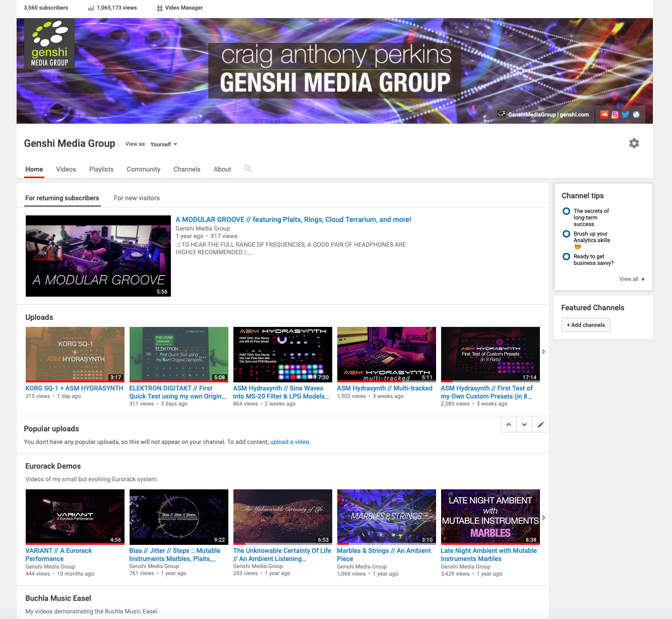This screenshot has width=672, height=619.
Task: Open 'ASM Hydrasynth // First Test' title link
Action: pyautogui.click(x=487, y=392)
